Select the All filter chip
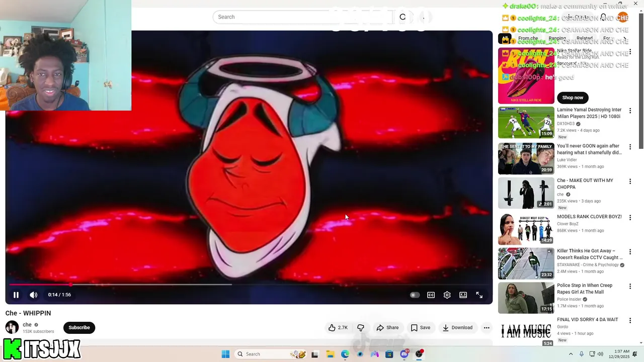 pos(505,38)
